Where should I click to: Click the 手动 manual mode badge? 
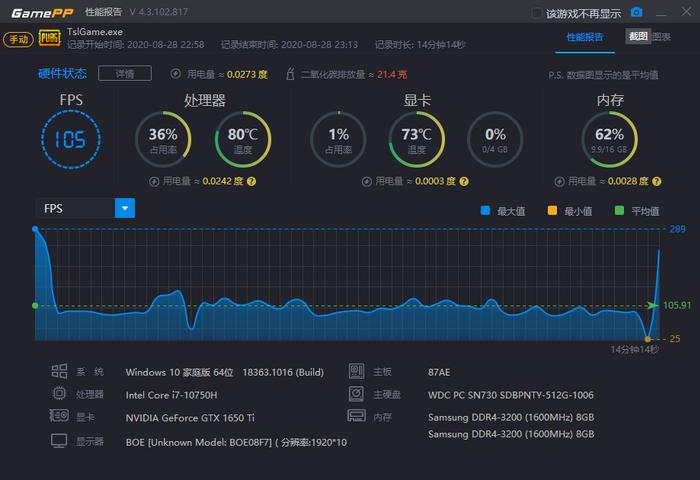[18, 39]
